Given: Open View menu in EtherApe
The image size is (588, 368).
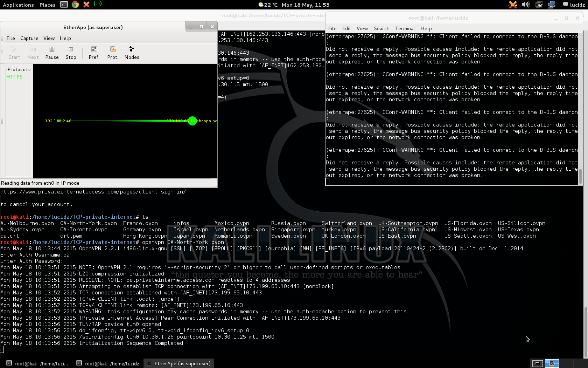Looking at the screenshot, I should click(x=49, y=38).
